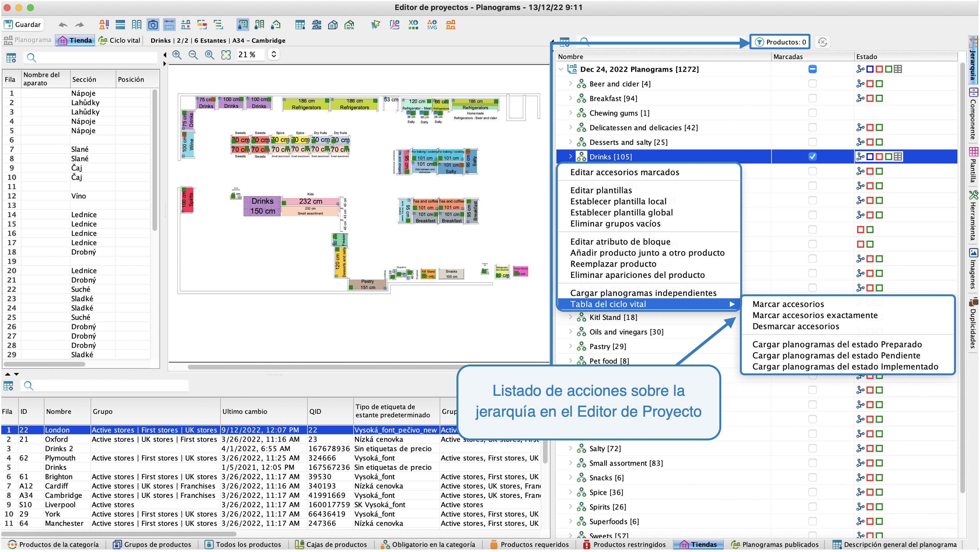980x552 pixels.
Task: Click the two-bay shelving toolbar icon
Action: pyautogui.click(x=137, y=25)
